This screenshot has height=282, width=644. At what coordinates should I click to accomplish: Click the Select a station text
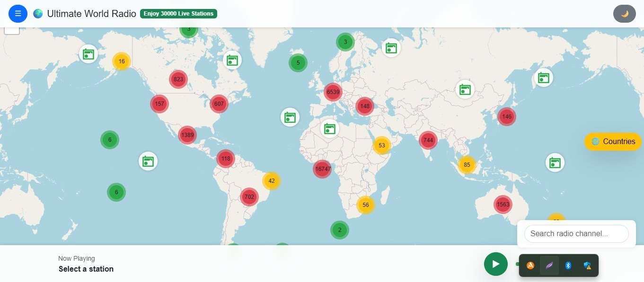[86, 269]
